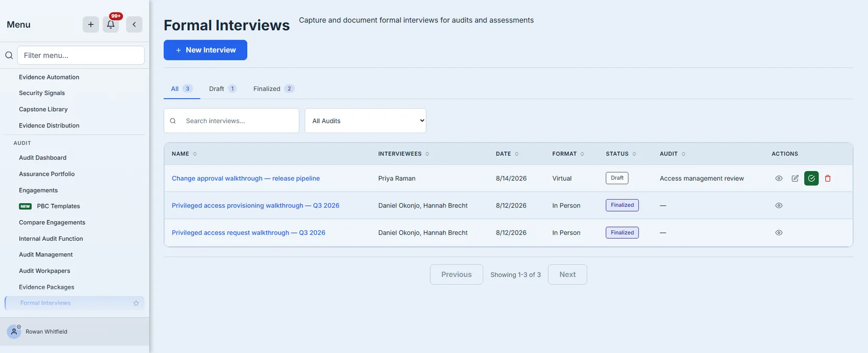Click the Showing 1-3 of 3 text
This screenshot has height=353, width=868.
[x=515, y=275]
